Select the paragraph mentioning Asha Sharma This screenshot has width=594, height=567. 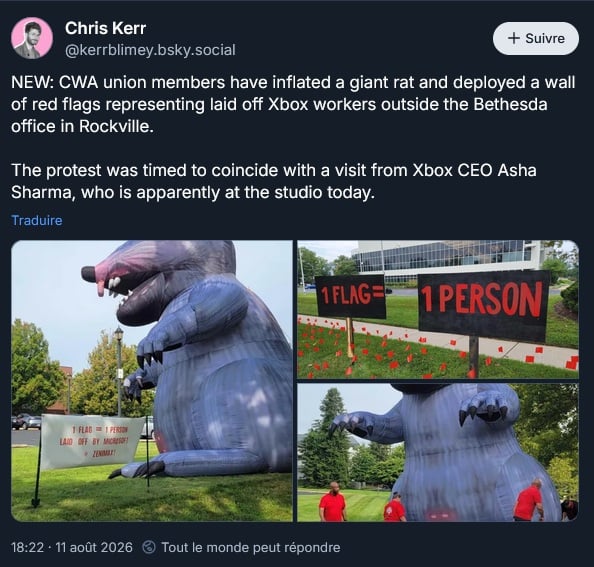pos(274,181)
